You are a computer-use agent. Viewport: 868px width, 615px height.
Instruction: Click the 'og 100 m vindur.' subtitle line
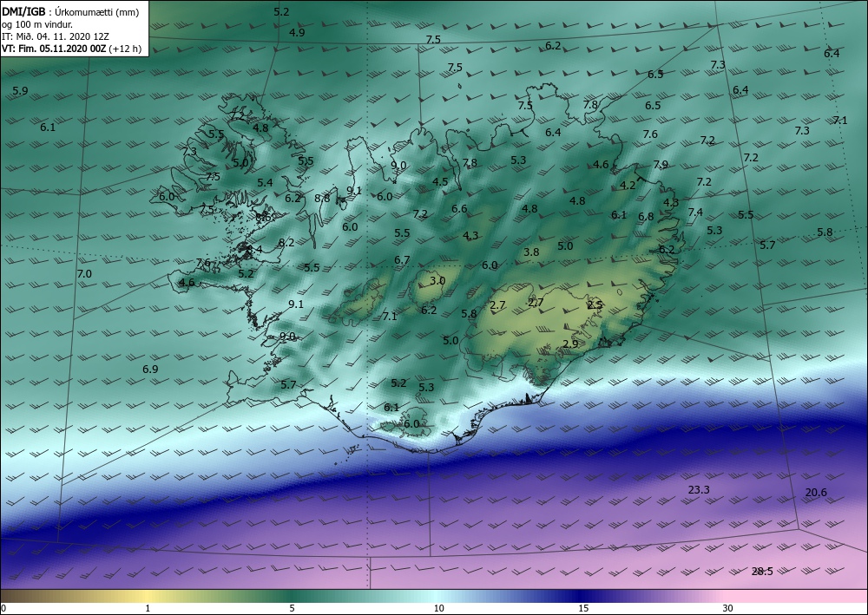[x=36, y=25]
